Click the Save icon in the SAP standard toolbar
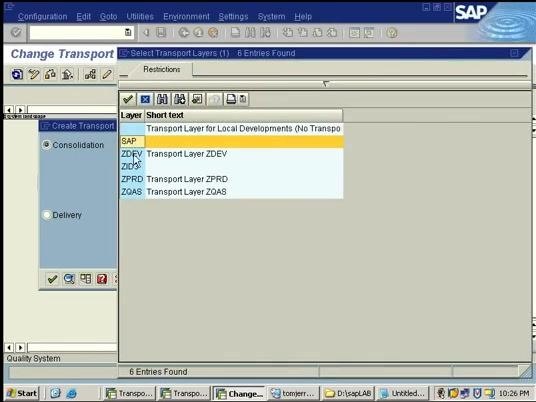This screenshot has width=536, height=402. coord(161,33)
